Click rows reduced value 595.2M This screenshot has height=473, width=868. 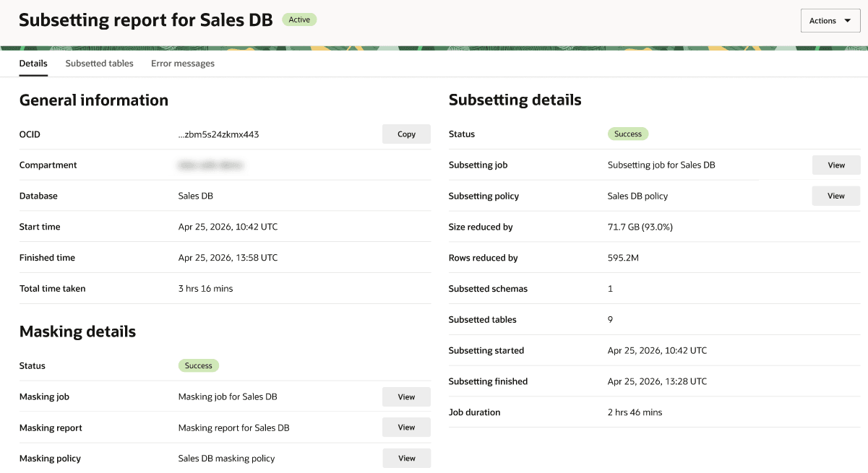coord(623,259)
